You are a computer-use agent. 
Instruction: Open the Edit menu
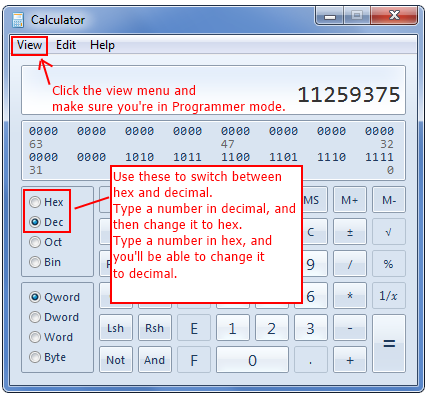click(x=66, y=45)
